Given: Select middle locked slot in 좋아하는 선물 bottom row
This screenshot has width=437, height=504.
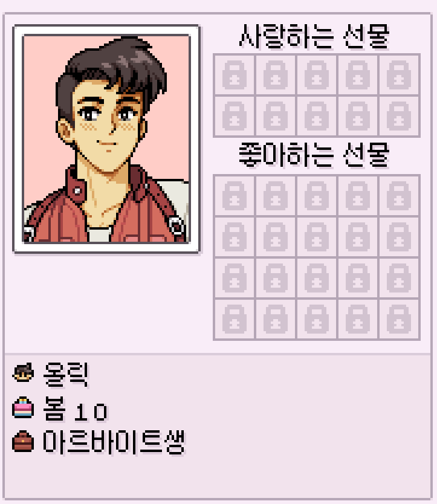Looking at the screenshot, I should click(317, 319).
